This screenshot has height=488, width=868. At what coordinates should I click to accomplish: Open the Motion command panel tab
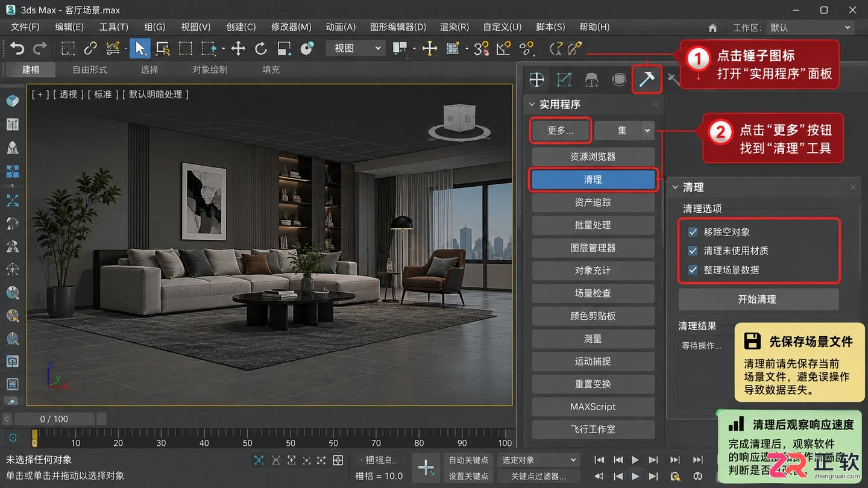(619, 80)
